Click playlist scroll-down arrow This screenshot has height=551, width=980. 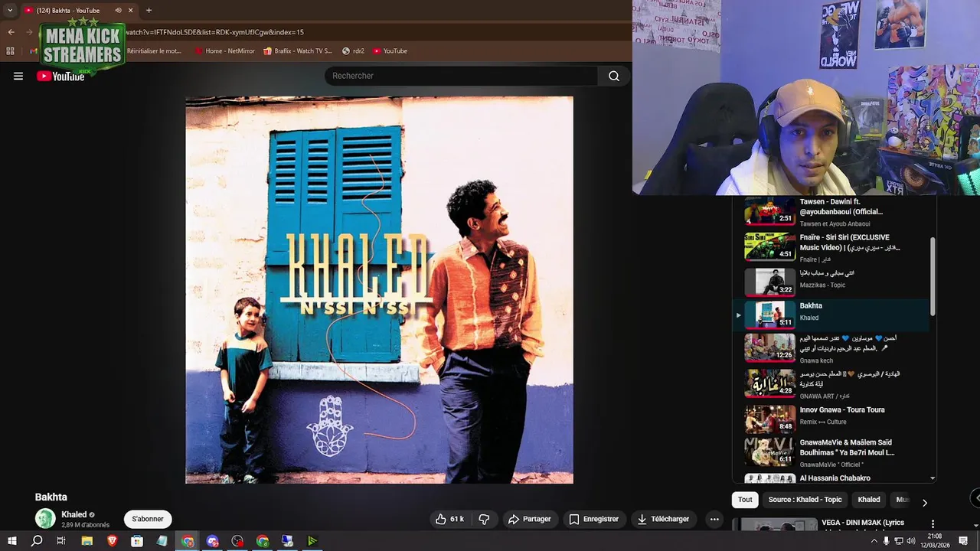coord(933,478)
